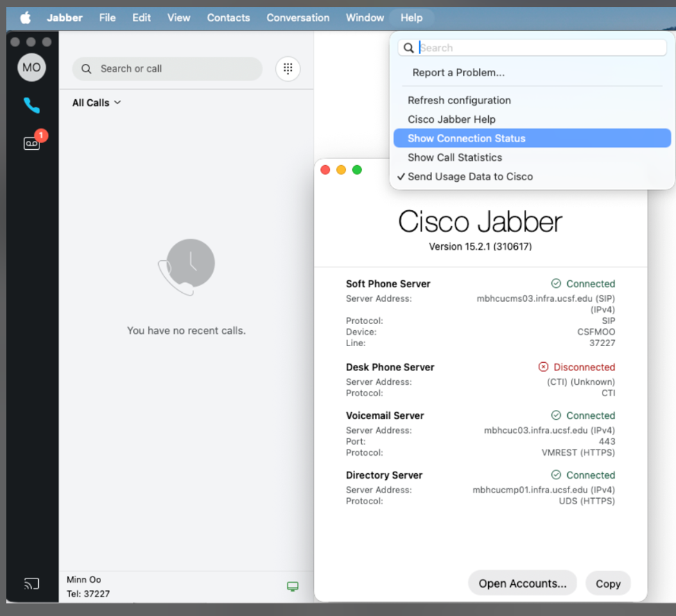The width and height of the screenshot is (676, 616).
Task: Focus the Help menu Search field
Action: tap(532, 47)
